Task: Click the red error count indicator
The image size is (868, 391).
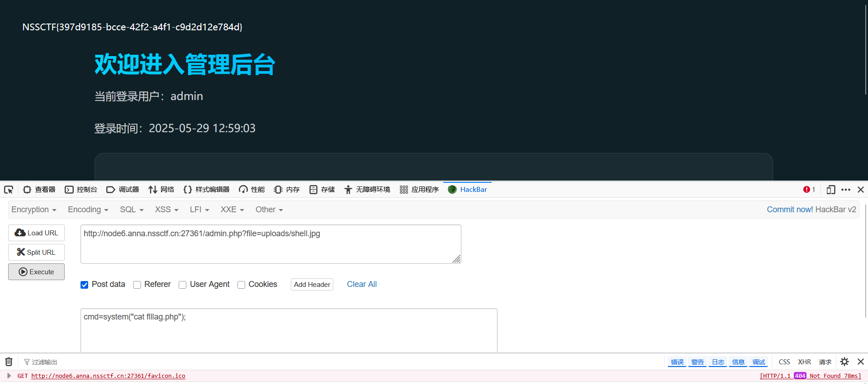Action: (x=809, y=190)
